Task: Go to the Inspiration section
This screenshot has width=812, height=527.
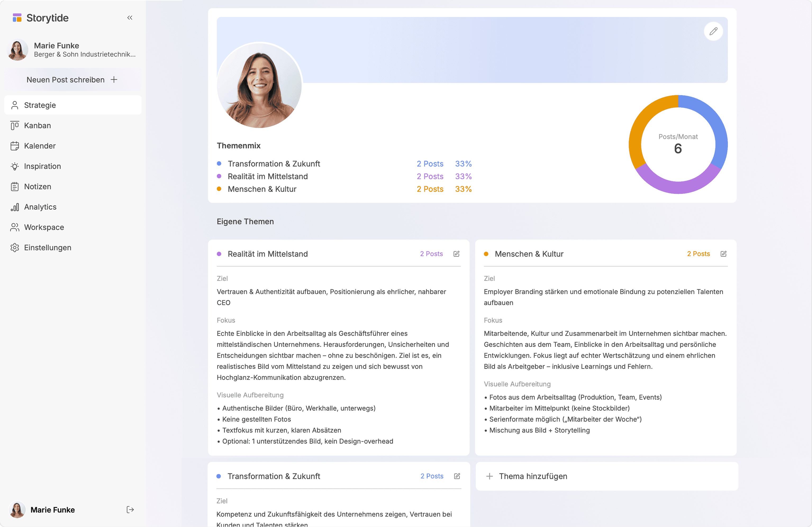Action: click(x=42, y=166)
